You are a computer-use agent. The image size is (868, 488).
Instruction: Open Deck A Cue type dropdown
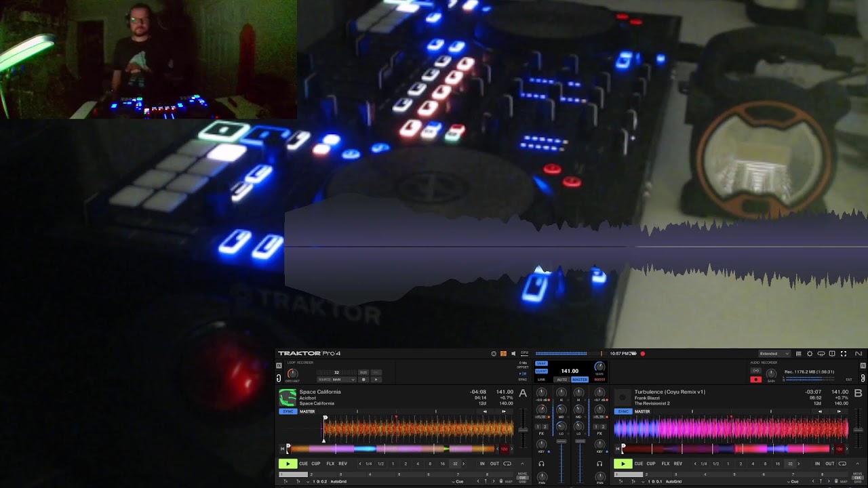click(x=458, y=481)
